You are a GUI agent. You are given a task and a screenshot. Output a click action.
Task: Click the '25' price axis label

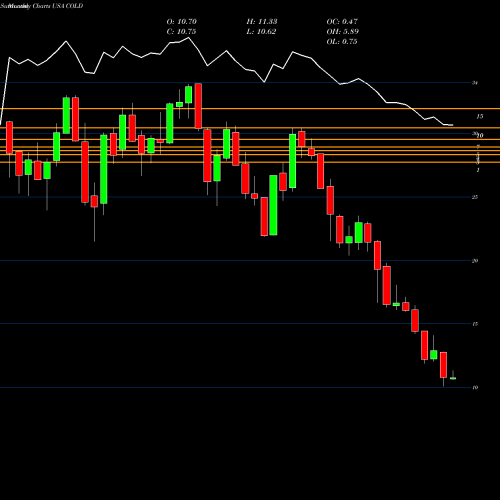pyautogui.click(x=475, y=197)
